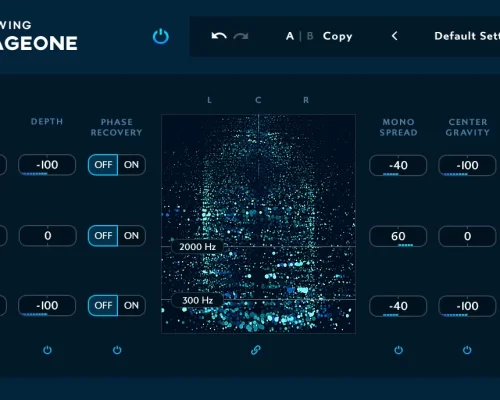Select low band Center Gravity value -100
This screenshot has height=400, width=500.
click(x=467, y=306)
